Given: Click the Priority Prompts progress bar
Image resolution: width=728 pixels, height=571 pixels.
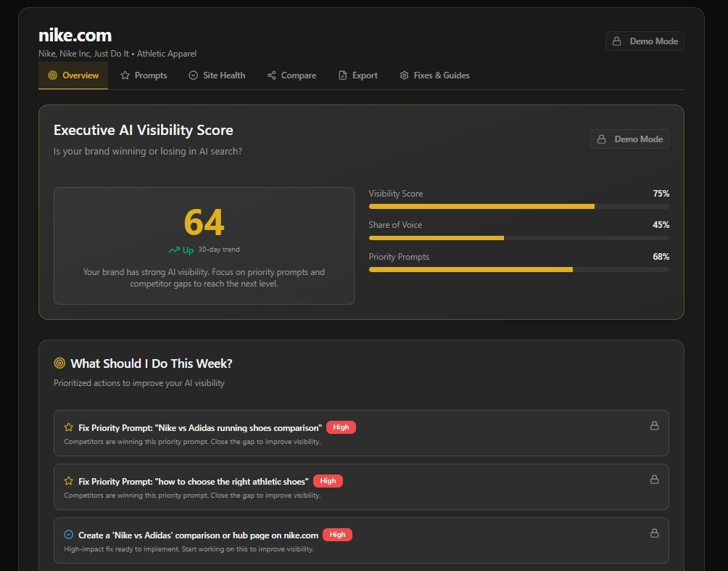Looking at the screenshot, I should click(x=519, y=269).
